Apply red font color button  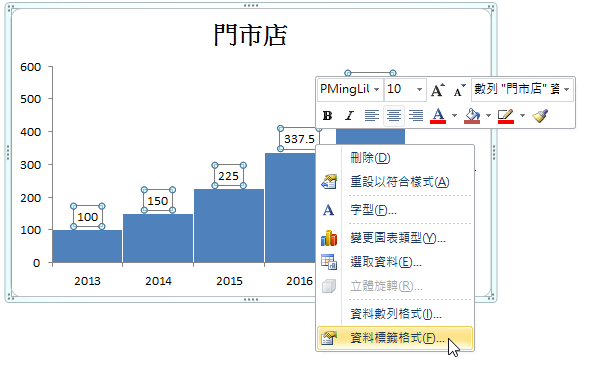tap(438, 116)
